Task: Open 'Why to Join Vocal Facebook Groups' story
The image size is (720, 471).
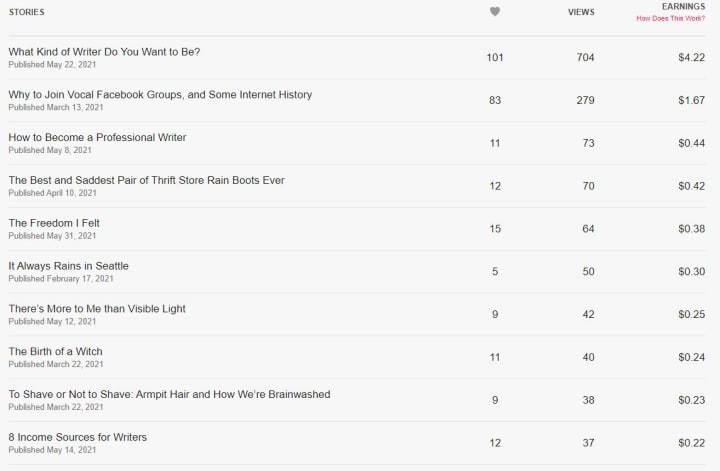Action: click(160, 95)
